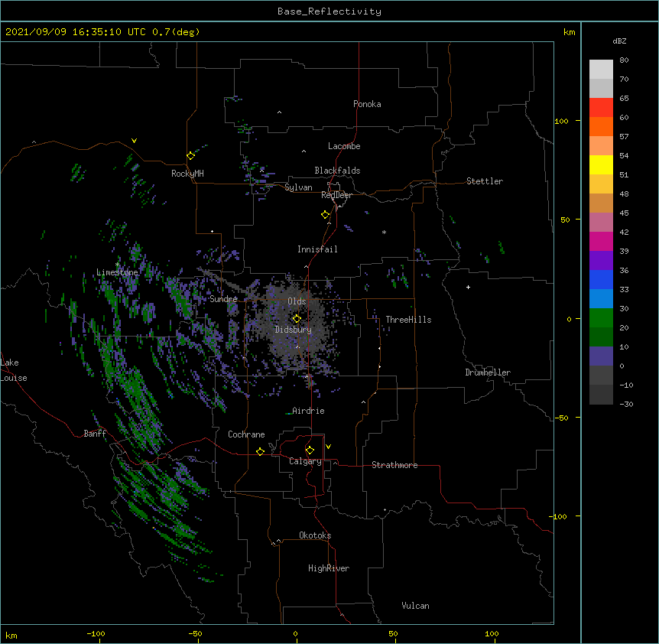Viewport: 659px width, 644px height.
Task: Pick the dark green 10-20 dBZ swatch
Action: coord(601,337)
